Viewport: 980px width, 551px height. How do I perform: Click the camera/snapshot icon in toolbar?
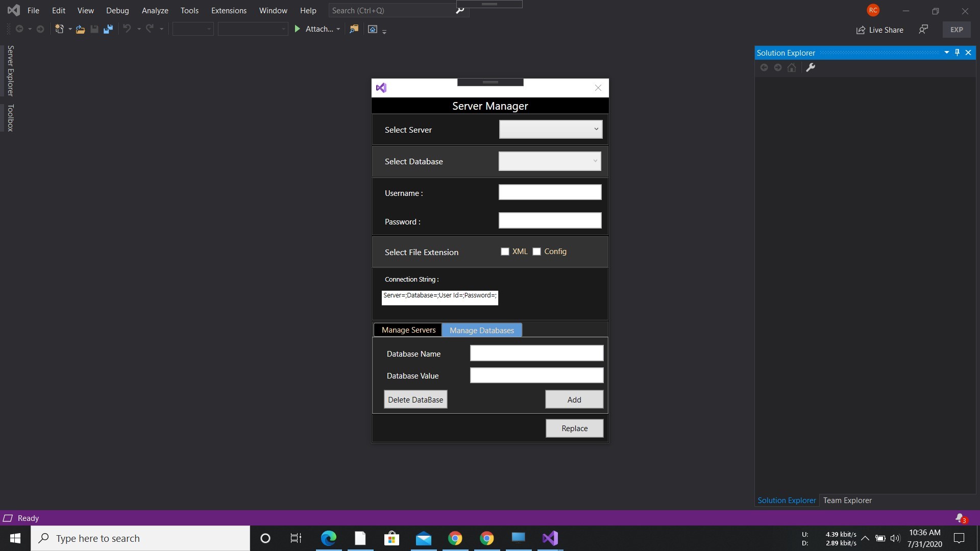373,29
